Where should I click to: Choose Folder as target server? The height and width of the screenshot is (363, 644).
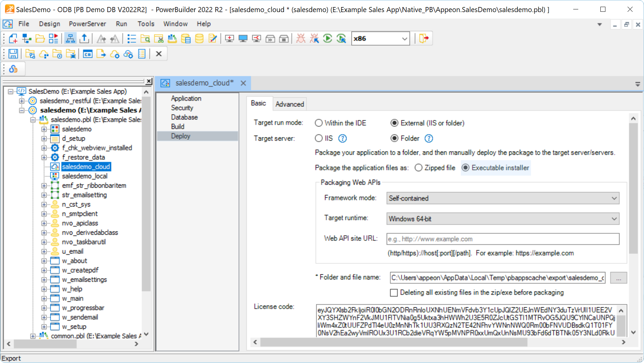click(x=394, y=138)
